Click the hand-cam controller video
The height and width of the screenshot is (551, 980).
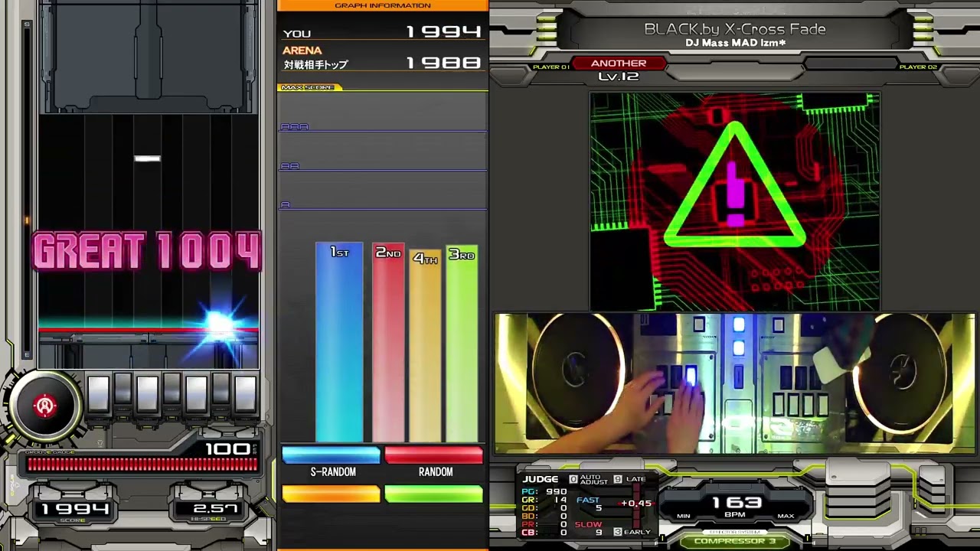[735, 383]
